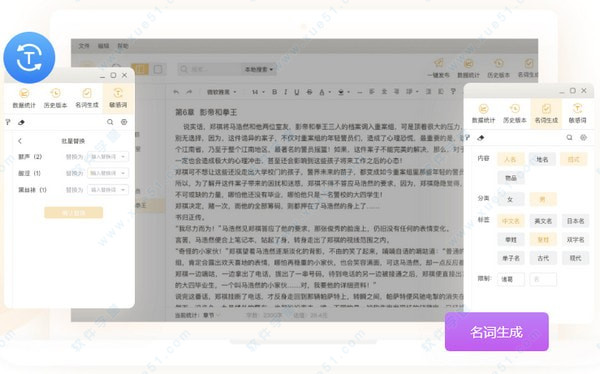Image resolution: width=600 pixels, height=374 pixels.
Task: Switch to 名词生成 tab in the 批量替换 panel
Action: click(x=87, y=98)
